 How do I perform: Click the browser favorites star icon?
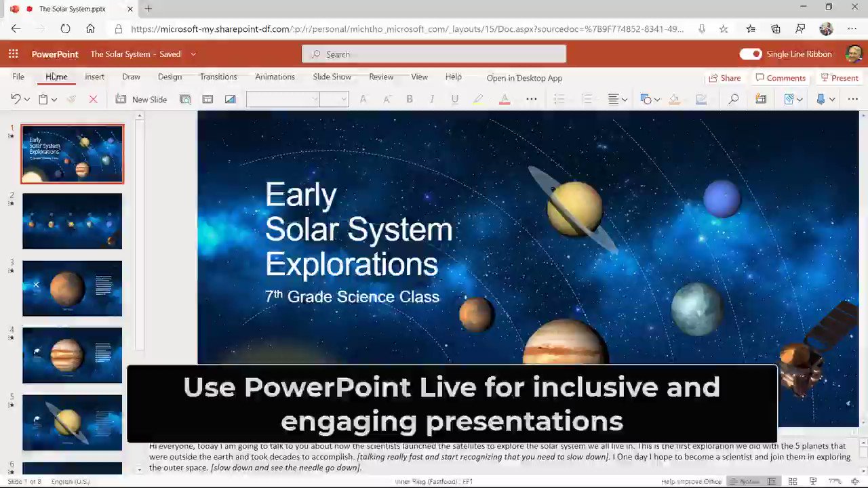[724, 29]
